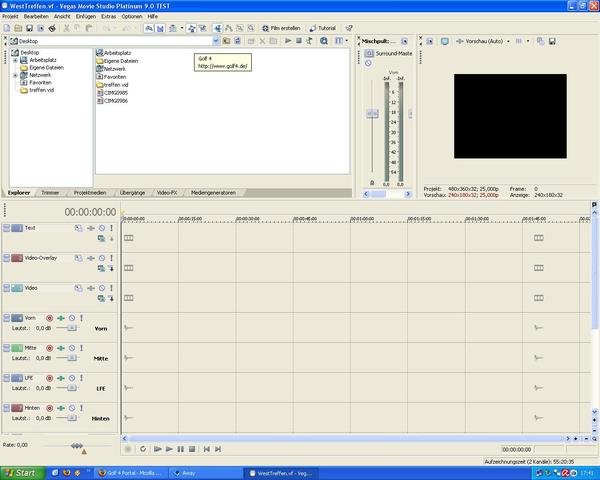The image size is (600, 480).
Task: Open the Tutorial button
Action: coord(323,28)
